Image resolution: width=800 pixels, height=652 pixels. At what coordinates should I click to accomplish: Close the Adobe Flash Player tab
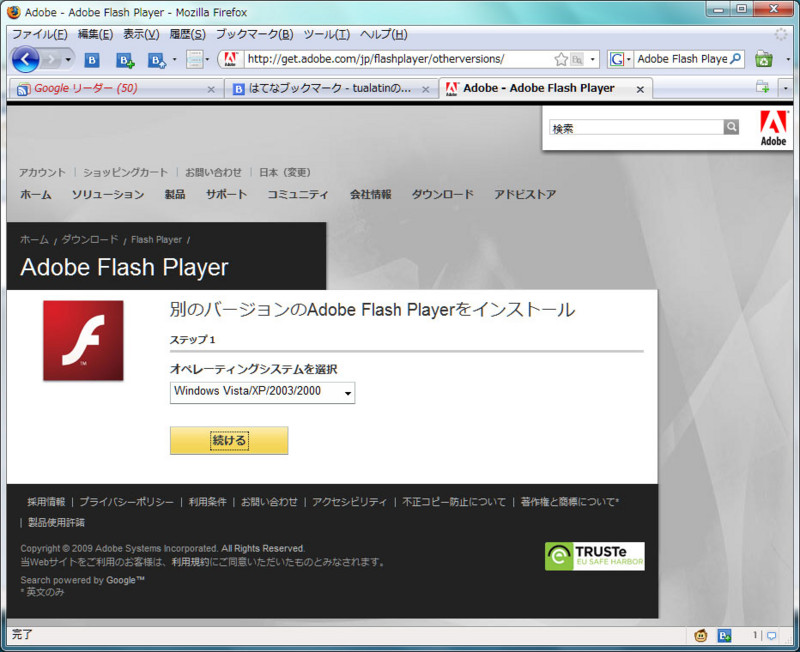pos(640,90)
